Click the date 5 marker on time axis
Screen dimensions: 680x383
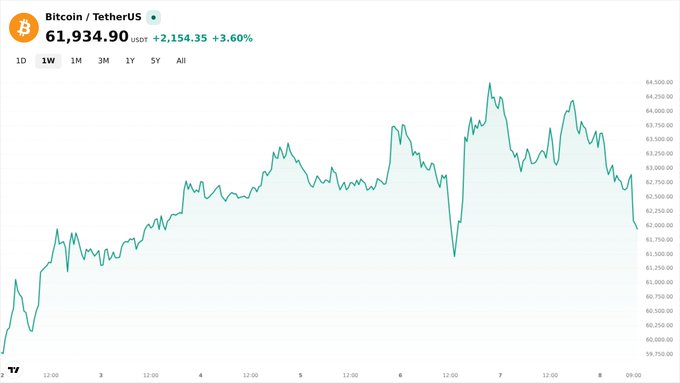[300, 375]
